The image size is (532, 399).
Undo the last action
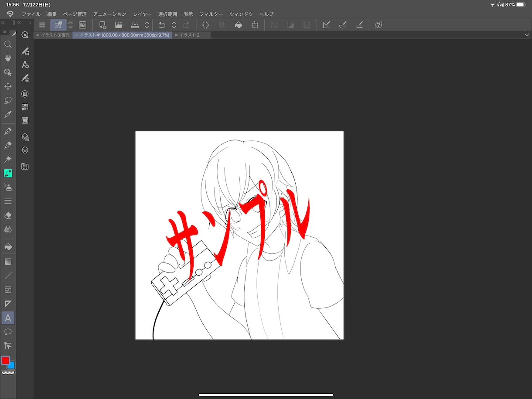(162, 25)
